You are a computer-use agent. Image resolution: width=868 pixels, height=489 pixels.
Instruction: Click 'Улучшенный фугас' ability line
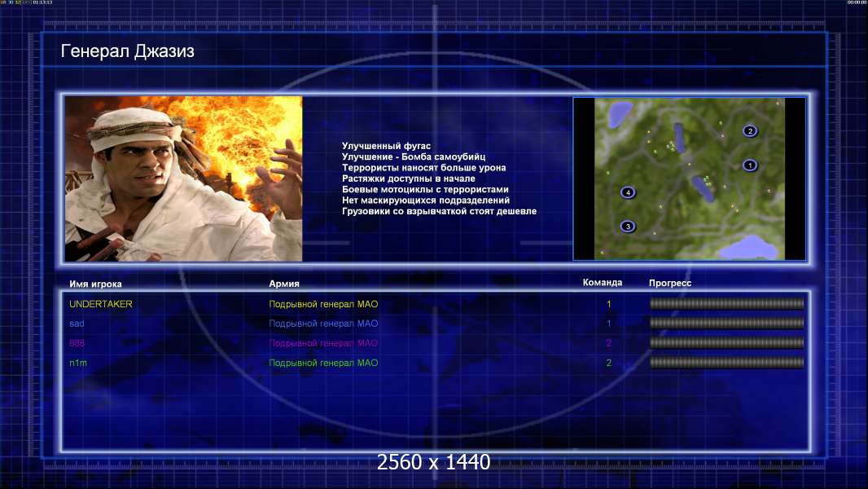(x=386, y=146)
